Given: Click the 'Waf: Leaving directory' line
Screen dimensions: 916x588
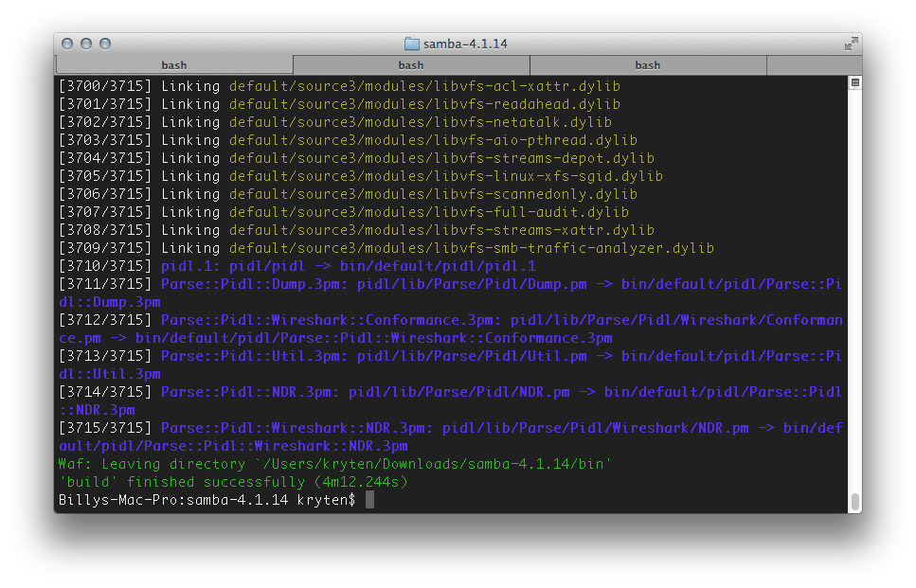Looking at the screenshot, I should 335,464.
